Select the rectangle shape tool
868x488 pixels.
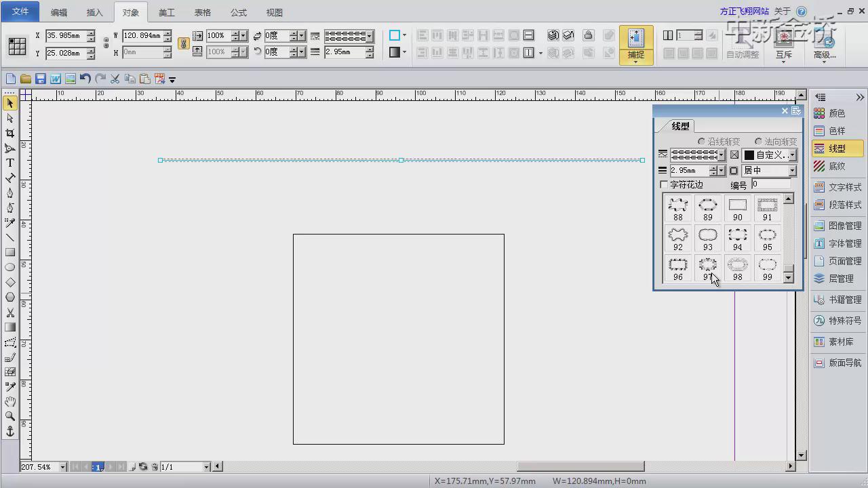[x=10, y=252]
